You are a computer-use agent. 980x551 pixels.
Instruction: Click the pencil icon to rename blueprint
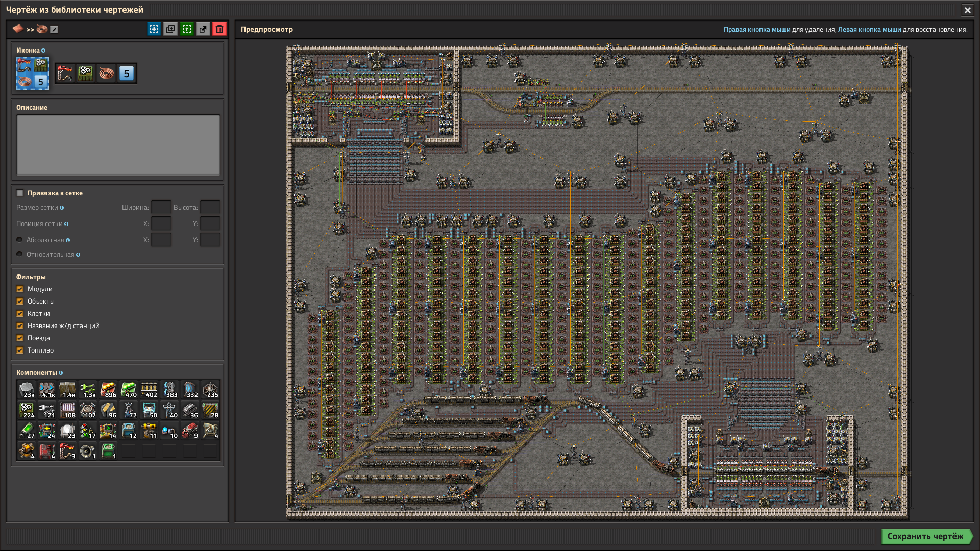54,29
